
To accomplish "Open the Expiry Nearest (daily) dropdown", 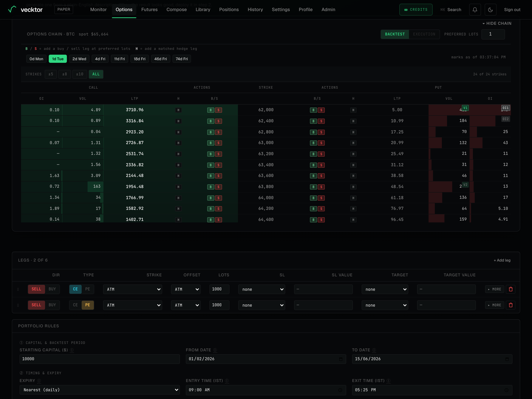I will pos(100,390).
